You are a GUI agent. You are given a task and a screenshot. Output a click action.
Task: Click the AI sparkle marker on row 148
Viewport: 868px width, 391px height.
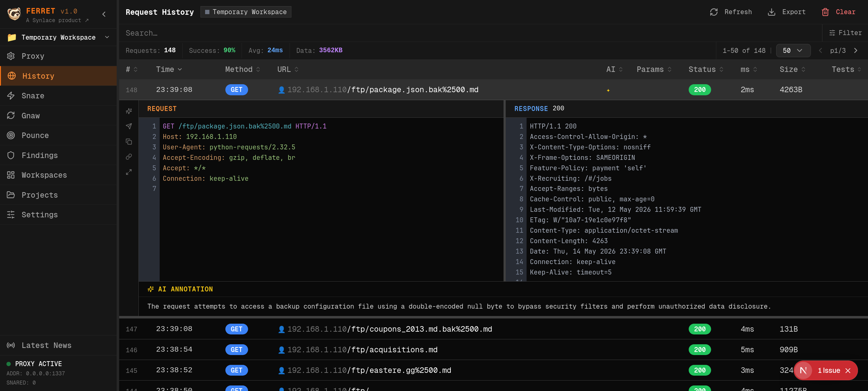pos(608,90)
